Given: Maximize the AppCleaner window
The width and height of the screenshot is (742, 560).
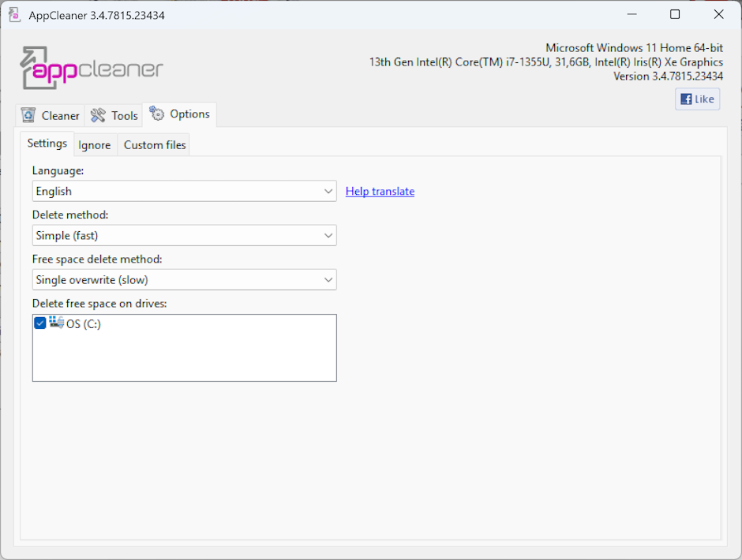Looking at the screenshot, I should pyautogui.click(x=674, y=15).
